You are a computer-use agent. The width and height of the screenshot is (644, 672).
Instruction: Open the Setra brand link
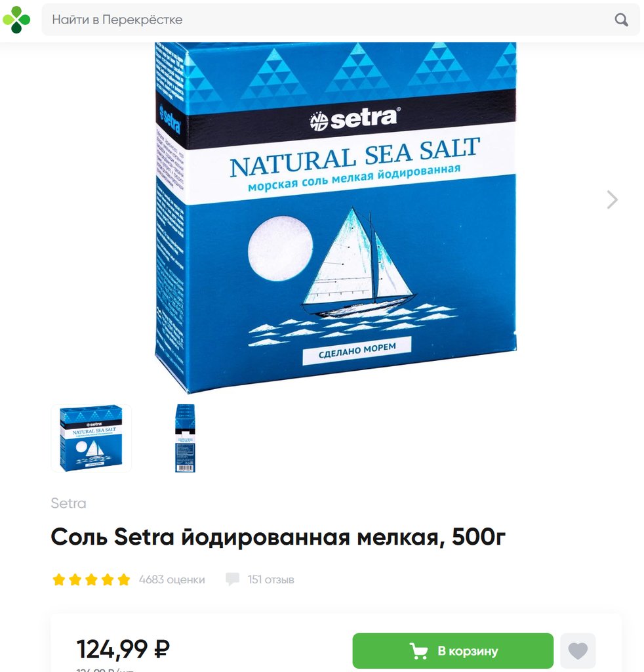click(68, 503)
